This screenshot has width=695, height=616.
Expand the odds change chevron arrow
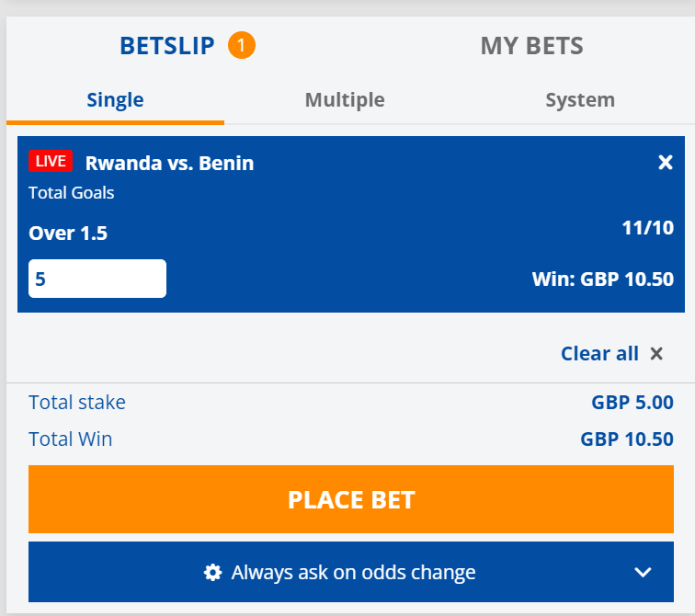click(x=643, y=572)
